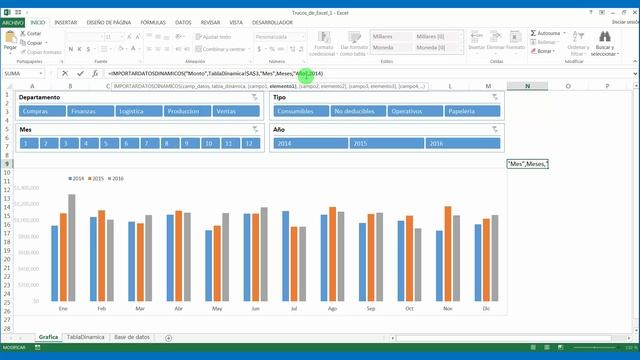Viewport: 640px width, 360px height.
Task: Switch to Normal view icon
Action: pyautogui.click(x=533, y=347)
